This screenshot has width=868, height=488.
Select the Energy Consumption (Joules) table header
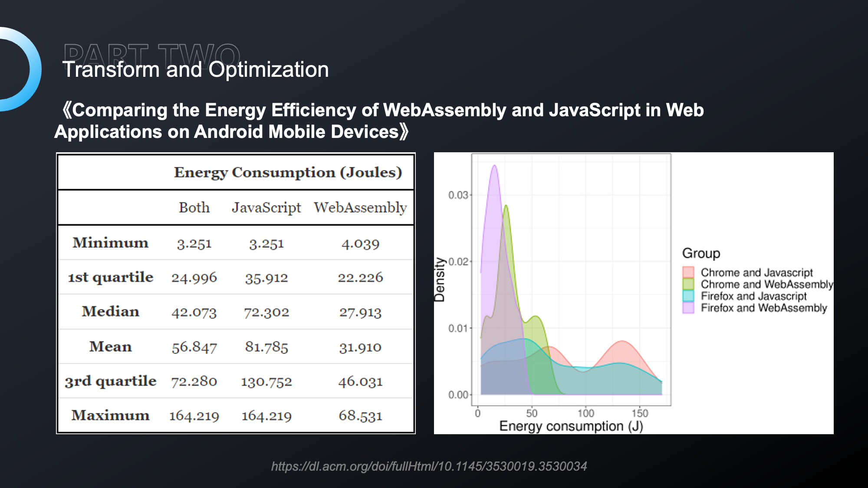click(x=288, y=173)
